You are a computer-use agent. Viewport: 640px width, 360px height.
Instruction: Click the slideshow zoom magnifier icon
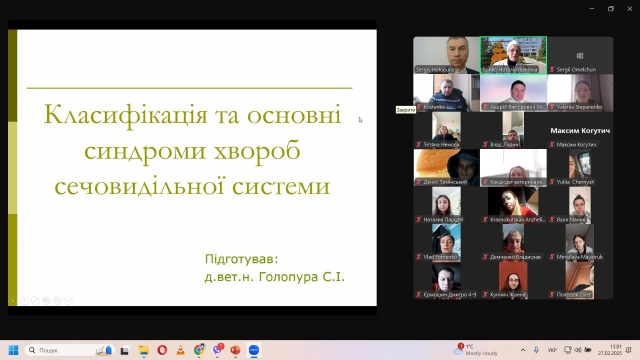(57, 301)
